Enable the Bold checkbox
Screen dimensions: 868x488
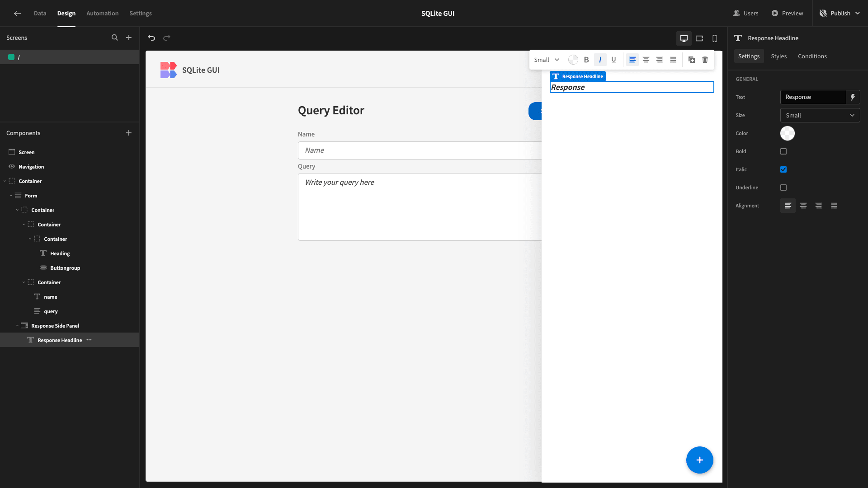[783, 151]
